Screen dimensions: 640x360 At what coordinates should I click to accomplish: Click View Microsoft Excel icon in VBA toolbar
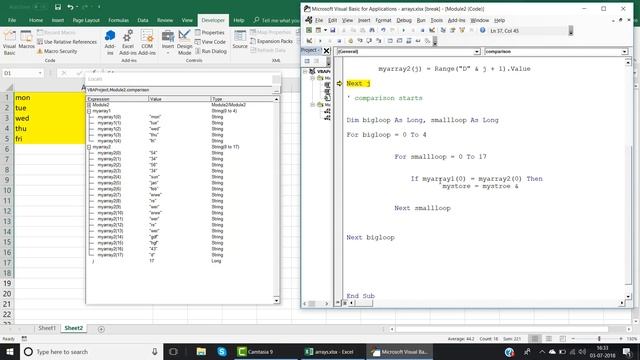(309, 30)
